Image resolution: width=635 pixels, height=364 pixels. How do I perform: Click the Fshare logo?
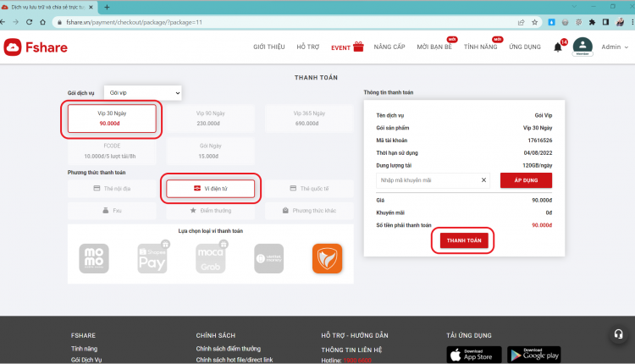[x=36, y=47]
